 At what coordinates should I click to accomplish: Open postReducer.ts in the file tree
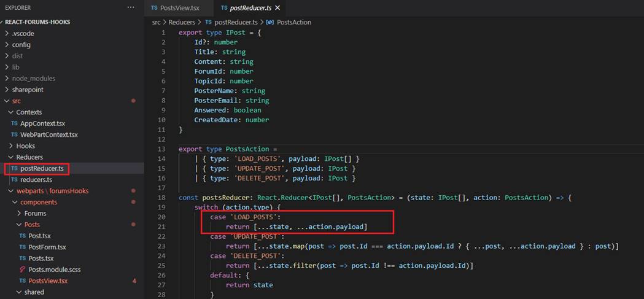pyautogui.click(x=41, y=168)
